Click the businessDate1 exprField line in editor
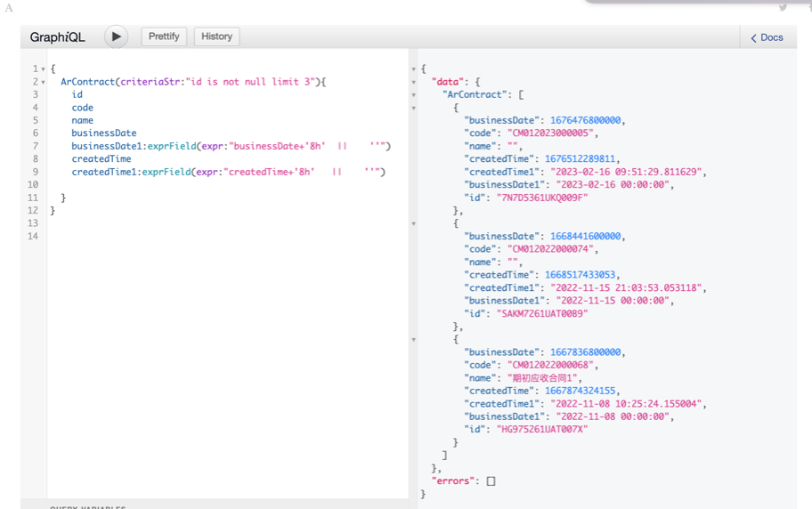 pyautogui.click(x=230, y=146)
